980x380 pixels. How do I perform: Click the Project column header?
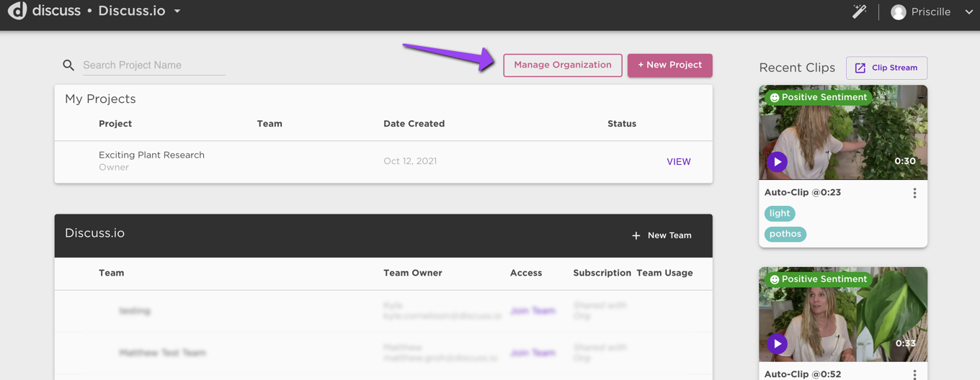click(115, 124)
